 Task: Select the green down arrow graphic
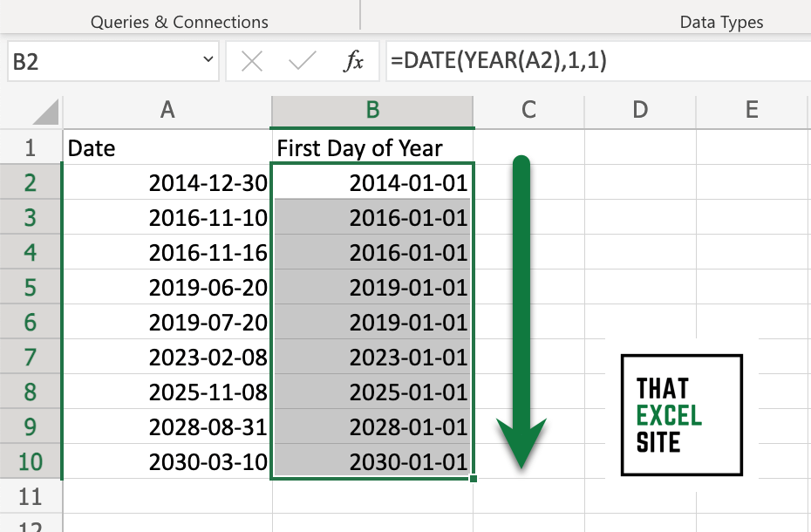[x=521, y=314]
